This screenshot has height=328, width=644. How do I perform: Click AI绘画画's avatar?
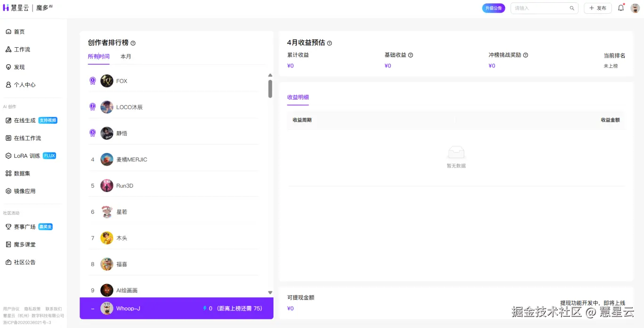(107, 290)
